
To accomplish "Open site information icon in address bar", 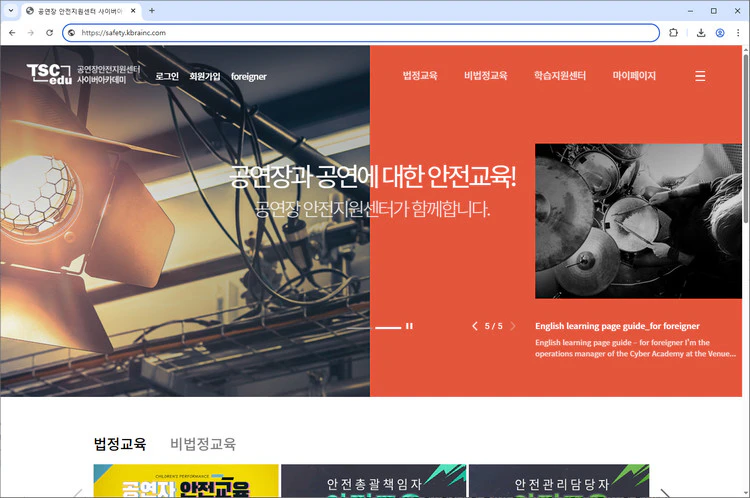I will pyautogui.click(x=72, y=33).
